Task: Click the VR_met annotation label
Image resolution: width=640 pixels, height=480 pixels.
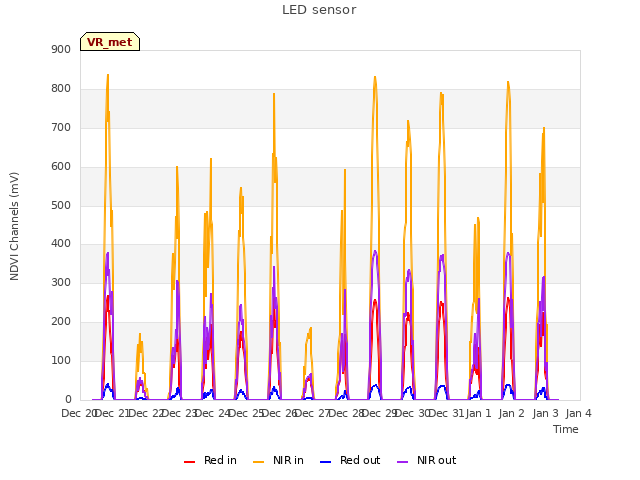Action: (x=110, y=42)
